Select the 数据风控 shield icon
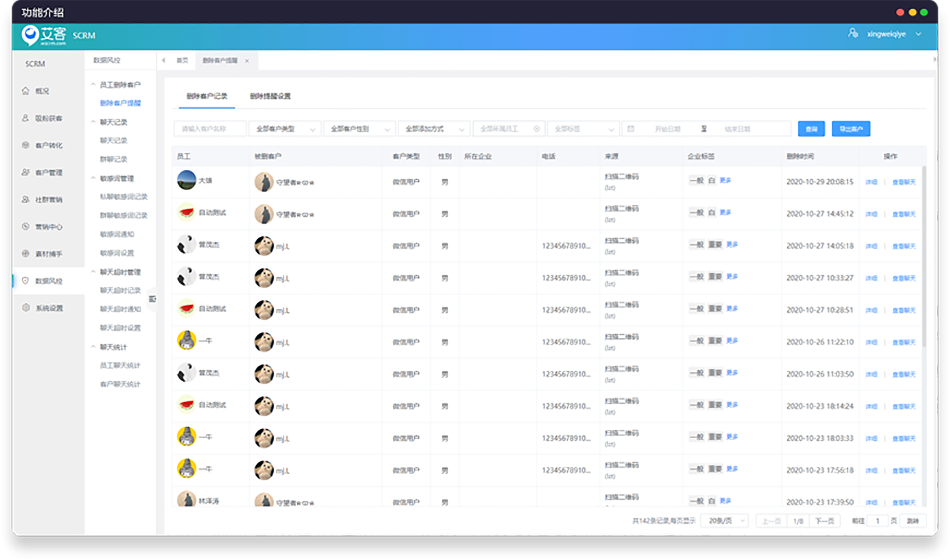The image size is (950, 560). pos(26,281)
